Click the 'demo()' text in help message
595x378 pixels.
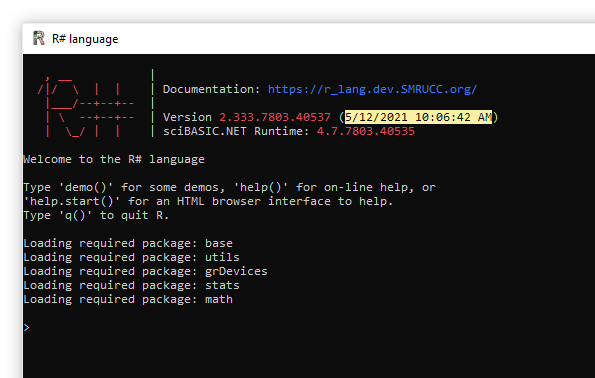click(x=86, y=187)
